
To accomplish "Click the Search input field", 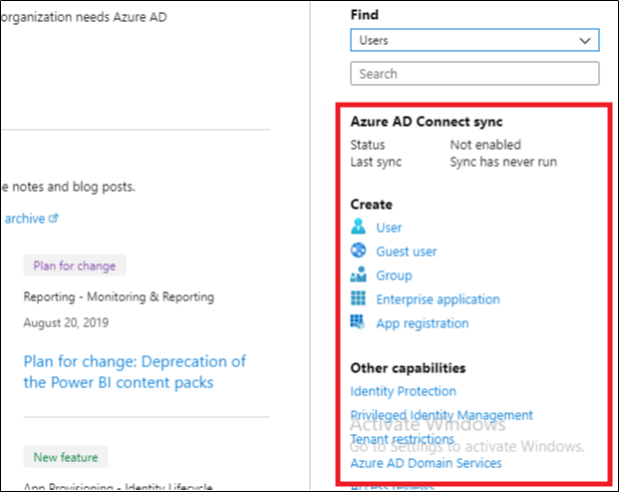I will (x=474, y=74).
